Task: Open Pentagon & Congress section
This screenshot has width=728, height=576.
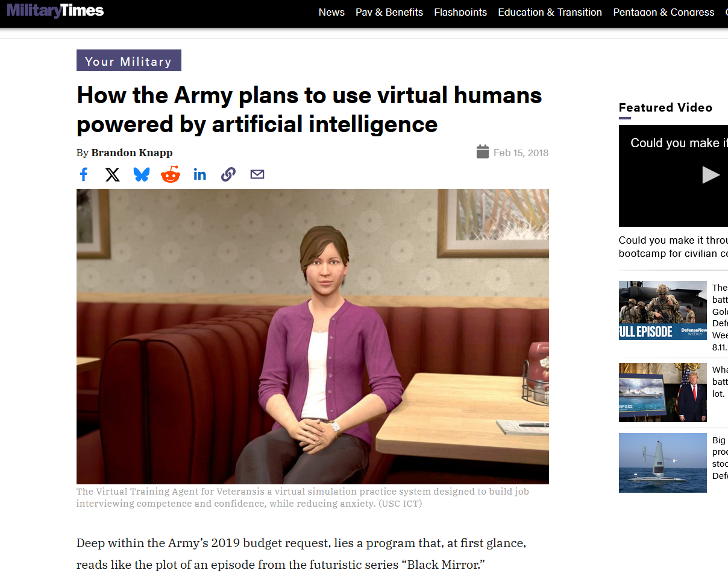Action: 664,12
